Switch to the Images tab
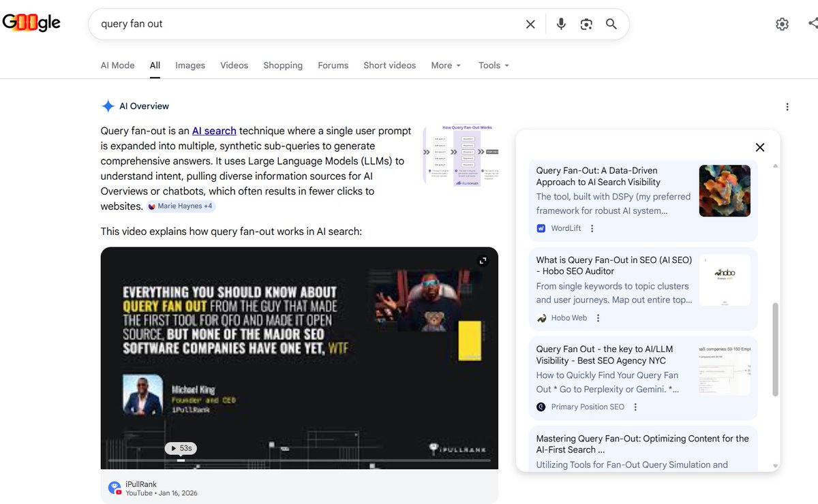The image size is (818, 504). [x=190, y=65]
